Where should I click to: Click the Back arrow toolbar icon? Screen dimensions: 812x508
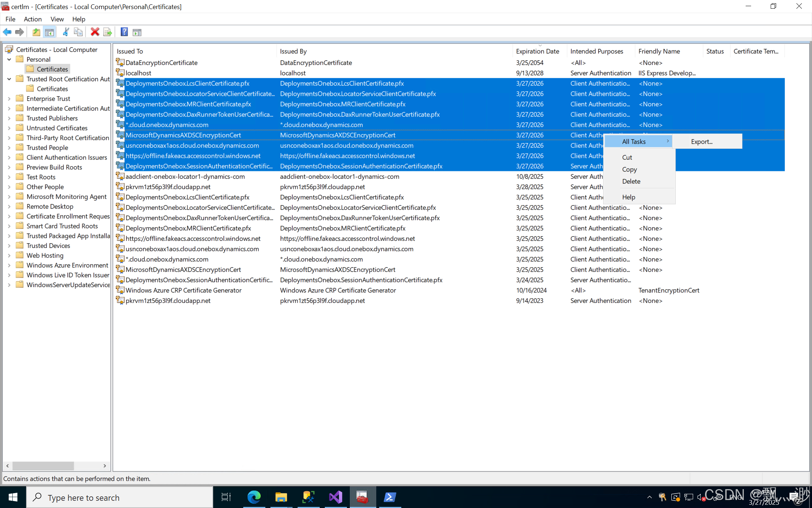pyautogui.click(x=7, y=32)
